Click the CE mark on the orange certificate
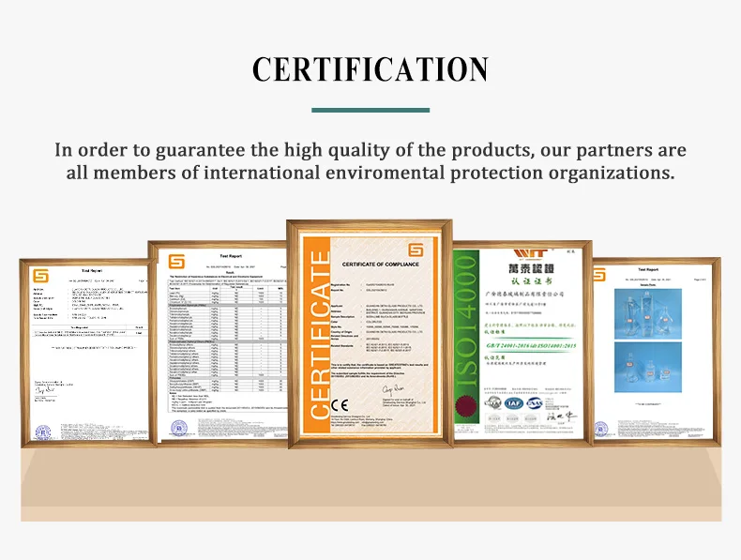The image size is (741, 560). (x=340, y=405)
